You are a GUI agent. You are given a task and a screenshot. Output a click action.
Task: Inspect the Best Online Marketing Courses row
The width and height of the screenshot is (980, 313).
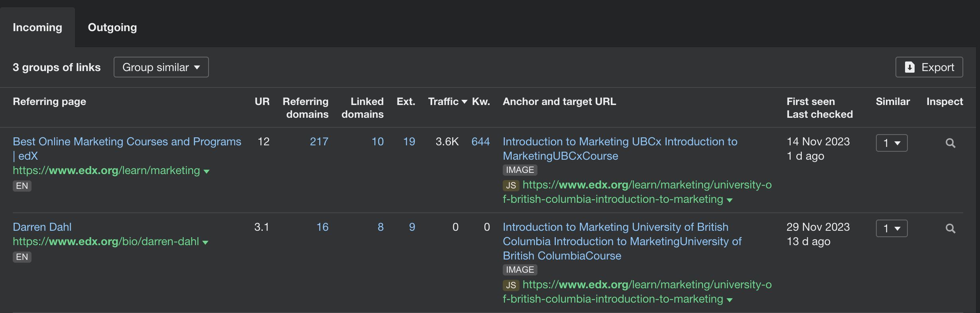coord(950,143)
